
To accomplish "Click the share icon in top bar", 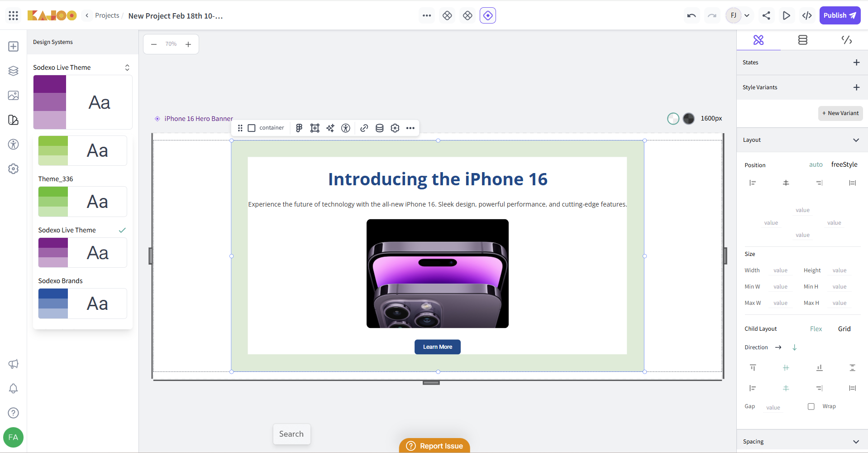I will (766, 15).
